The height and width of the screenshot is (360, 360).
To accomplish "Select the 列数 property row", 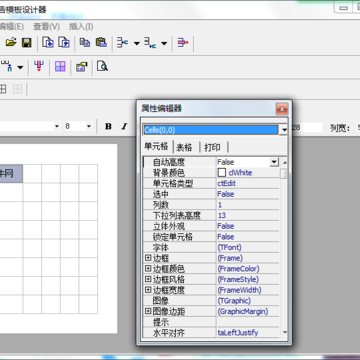I will 211,205.
